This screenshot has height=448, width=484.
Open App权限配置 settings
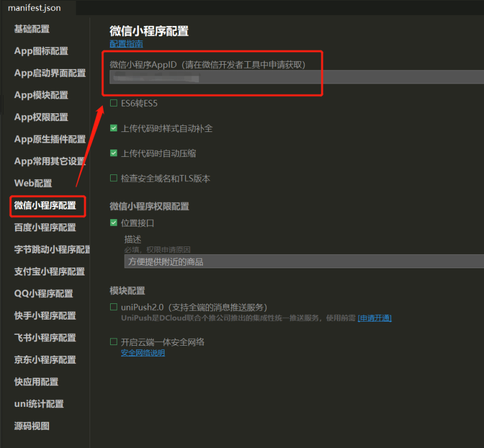click(41, 117)
